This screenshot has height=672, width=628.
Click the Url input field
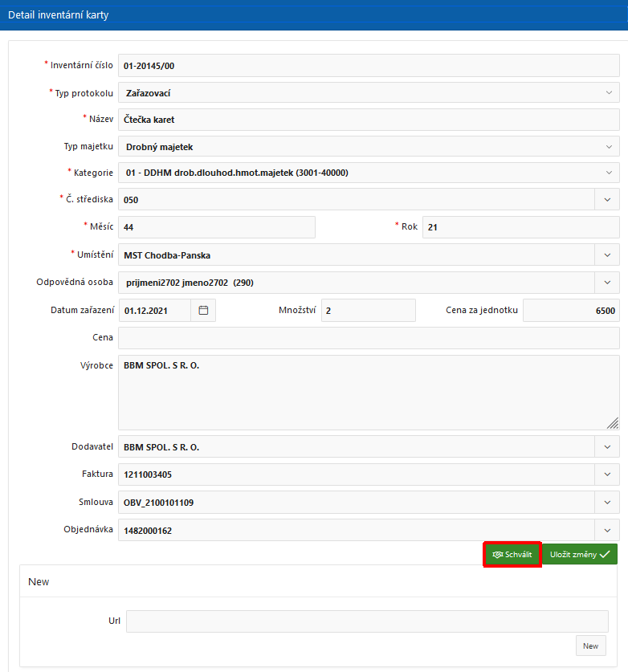(x=367, y=621)
